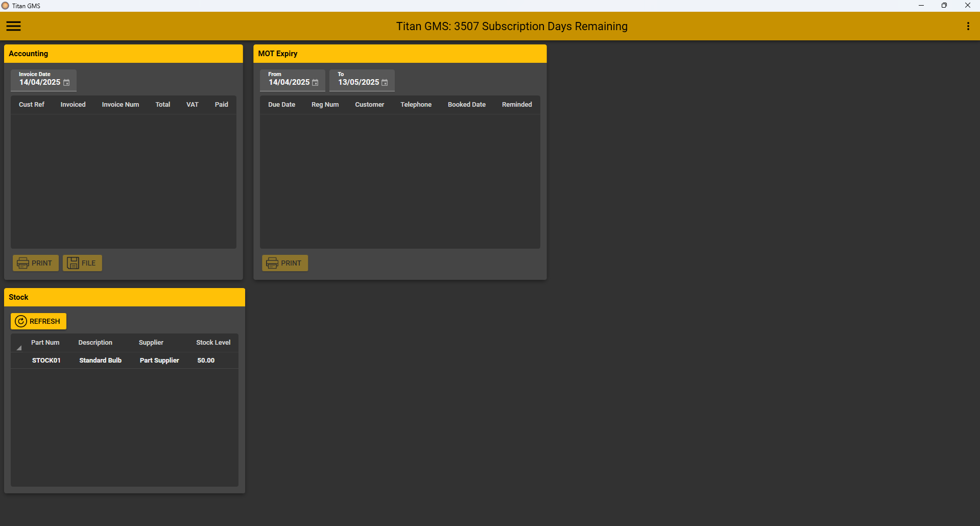Image resolution: width=980 pixels, height=526 pixels.
Task: Select the Standard Bulb description cell
Action: [x=101, y=361]
